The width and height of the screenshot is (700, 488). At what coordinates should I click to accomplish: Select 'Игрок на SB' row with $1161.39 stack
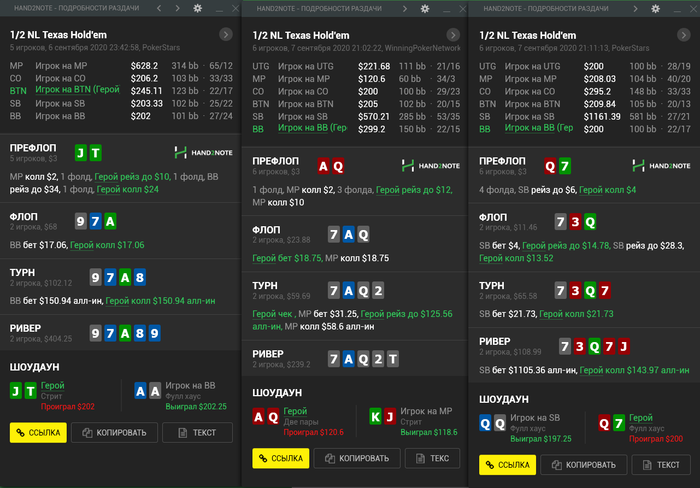584,117
